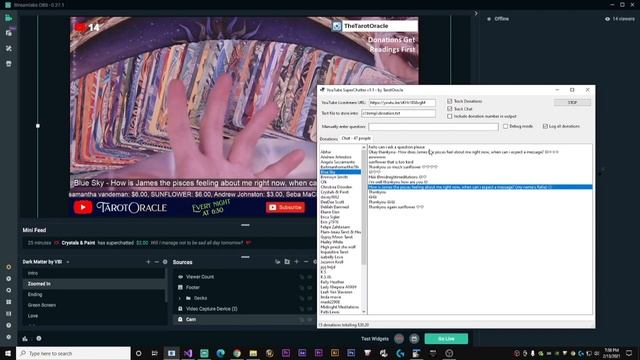Screen dimensions: 640x360
Task: Open the Editor icon in Streamlabs sidebar
Action: 9,18
